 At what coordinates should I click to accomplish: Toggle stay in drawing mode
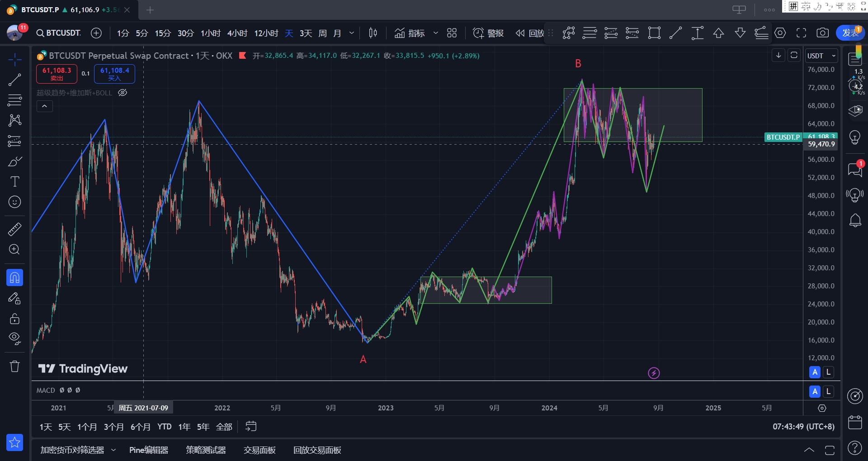click(x=14, y=298)
